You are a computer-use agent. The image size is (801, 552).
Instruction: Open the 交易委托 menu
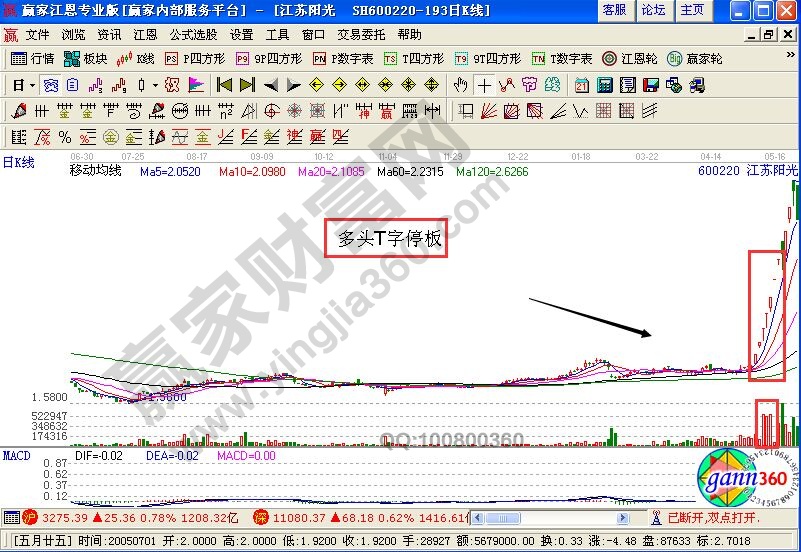[x=357, y=34]
